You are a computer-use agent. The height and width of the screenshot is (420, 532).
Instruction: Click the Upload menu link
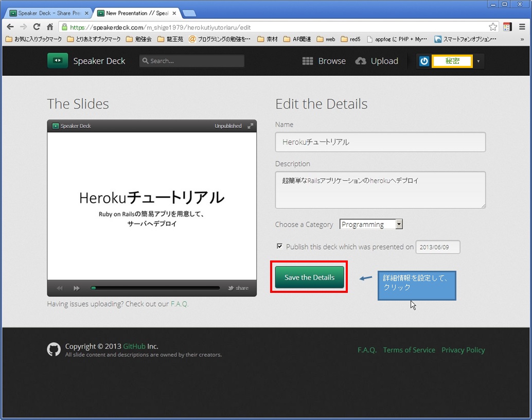(x=384, y=61)
